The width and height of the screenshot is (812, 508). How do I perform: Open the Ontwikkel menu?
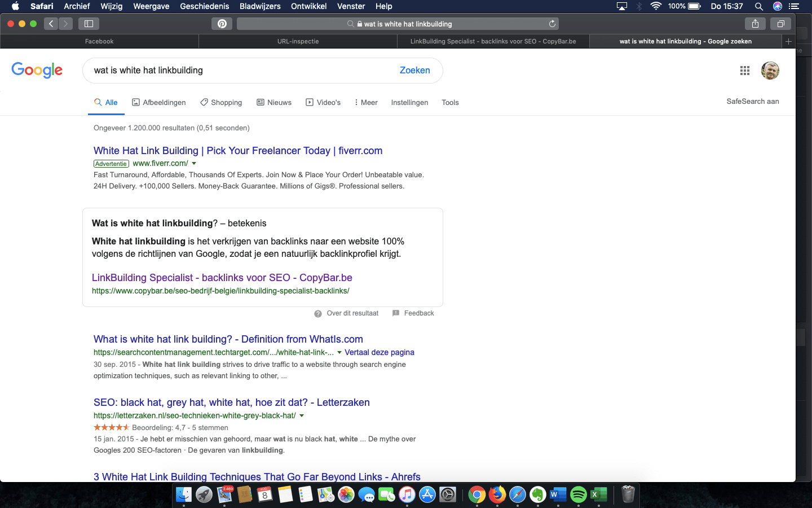coord(308,6)
